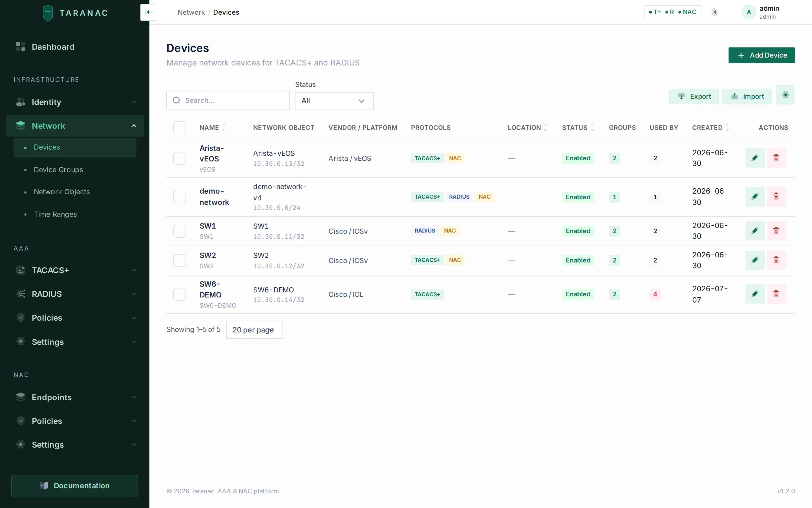Expand the RADIUS menu chevron
The width and height of the screenshot is (812, 508).
point(134,294)
